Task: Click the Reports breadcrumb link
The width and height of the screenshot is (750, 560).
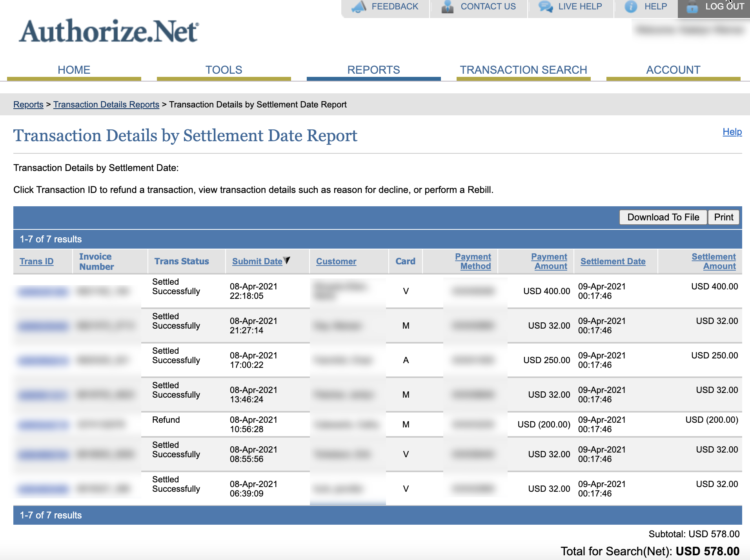Action: click(x=28, y=105)
